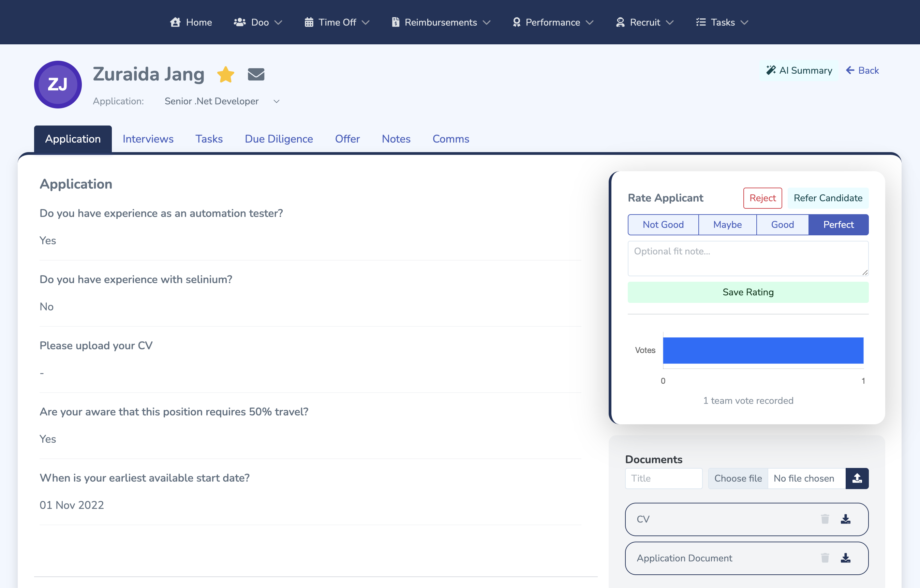Click the upload document icon button
Image resolution: width=920 pixels, height=588 pixels.
pos(857,478)
